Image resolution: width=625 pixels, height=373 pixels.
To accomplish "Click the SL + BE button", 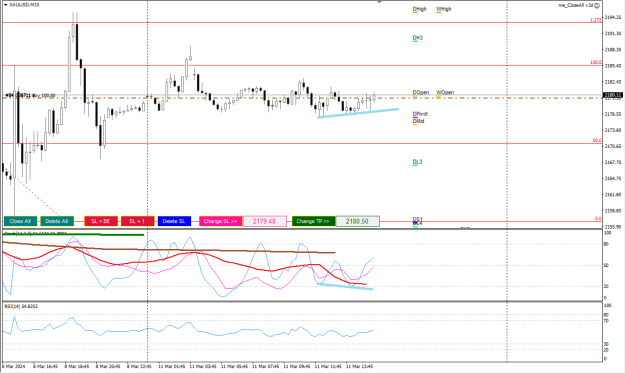I will click(101, 221).
